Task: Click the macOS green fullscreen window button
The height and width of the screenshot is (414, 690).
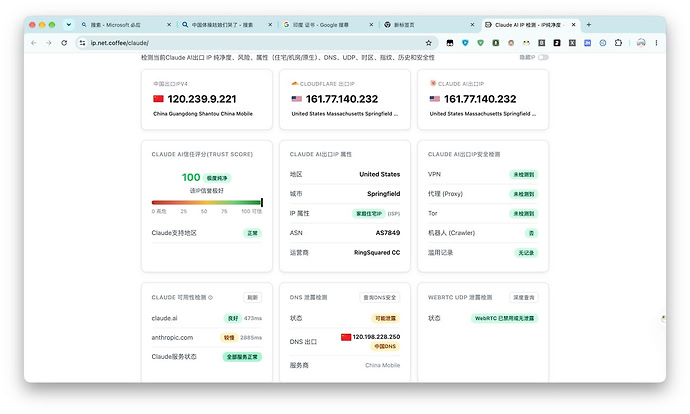Action: pyautogui.click(x=52, y=25)
